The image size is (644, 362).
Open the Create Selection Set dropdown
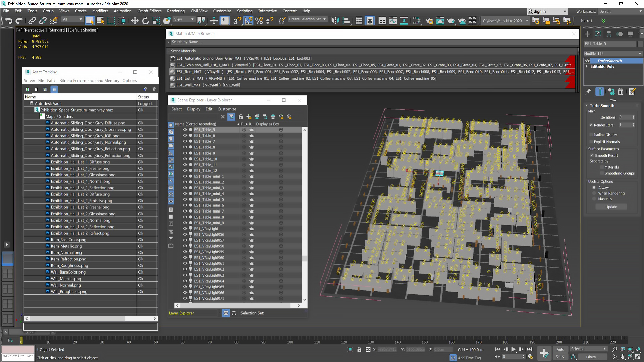point(308,19)
